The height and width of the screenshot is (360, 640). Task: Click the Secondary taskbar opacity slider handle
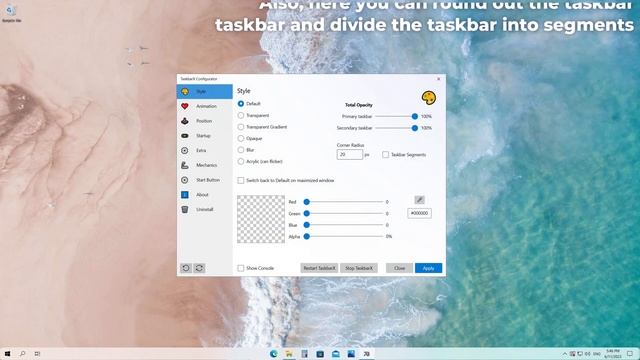click(x=415, y=128)
